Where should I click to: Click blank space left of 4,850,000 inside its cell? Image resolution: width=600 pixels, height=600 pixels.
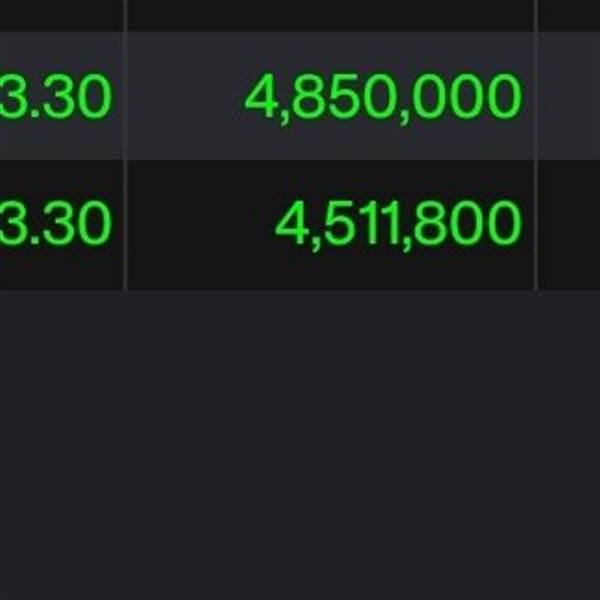[x=186, y=95]
